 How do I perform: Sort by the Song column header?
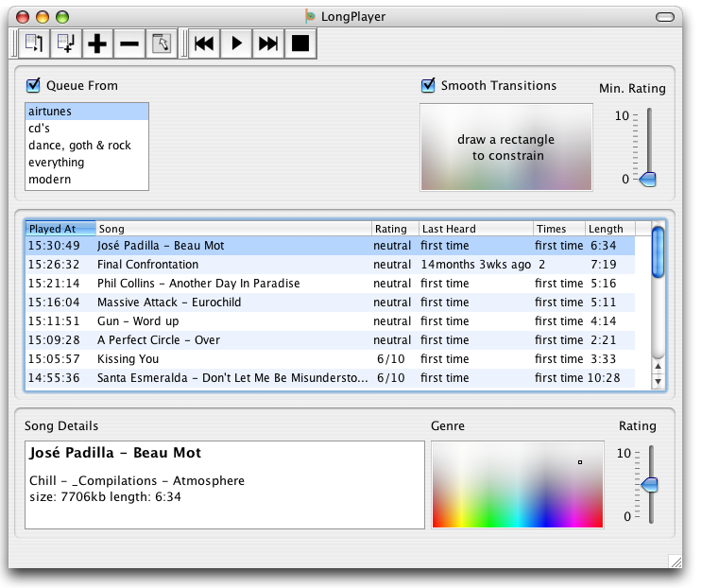tap(233, 229)
